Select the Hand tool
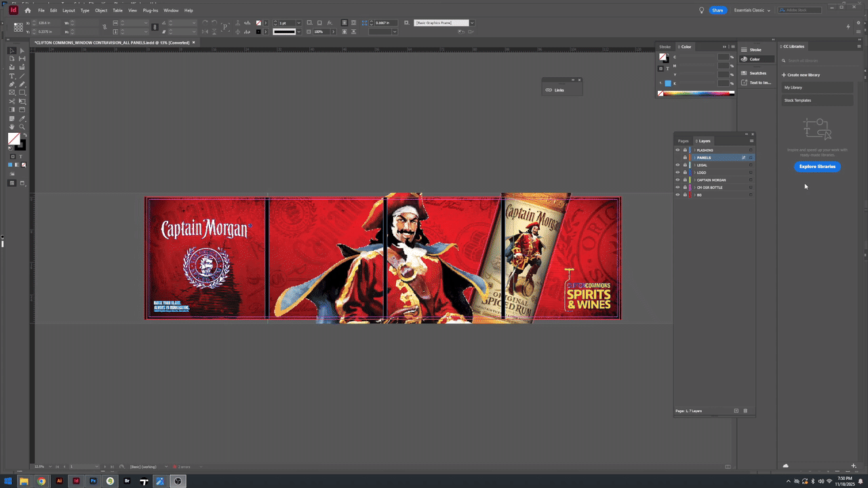868x488 pixels. coord(12,127)
